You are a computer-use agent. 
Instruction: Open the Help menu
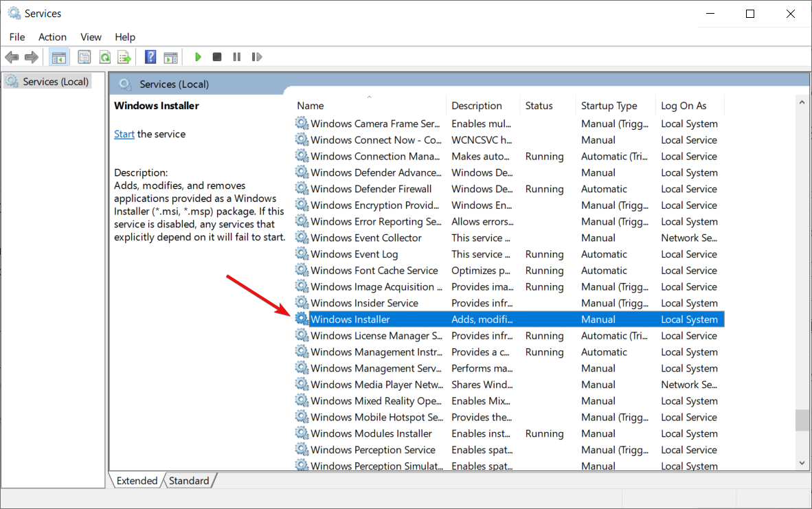(125, 37)
